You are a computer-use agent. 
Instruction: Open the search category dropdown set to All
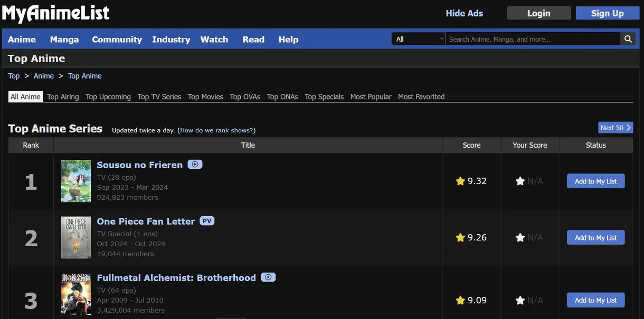coord(419,39)
